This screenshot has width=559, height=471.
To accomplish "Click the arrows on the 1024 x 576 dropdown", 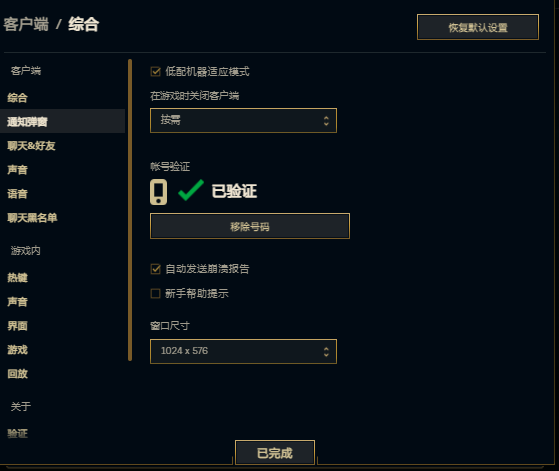I will [326, 352].
